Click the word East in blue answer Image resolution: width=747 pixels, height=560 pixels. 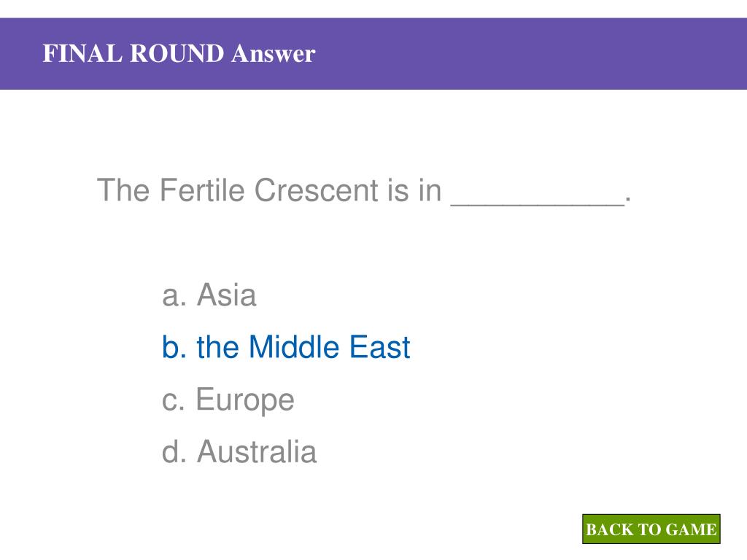379,346
